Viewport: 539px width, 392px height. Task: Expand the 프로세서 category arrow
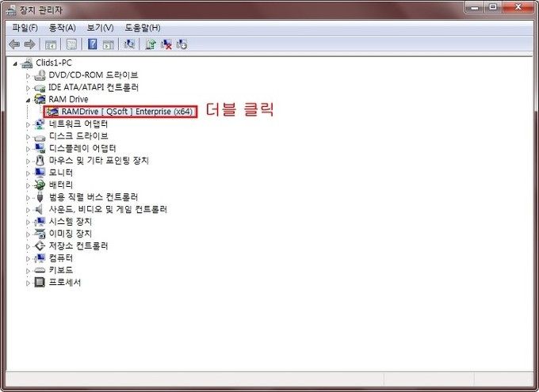(x=29, y=284)
